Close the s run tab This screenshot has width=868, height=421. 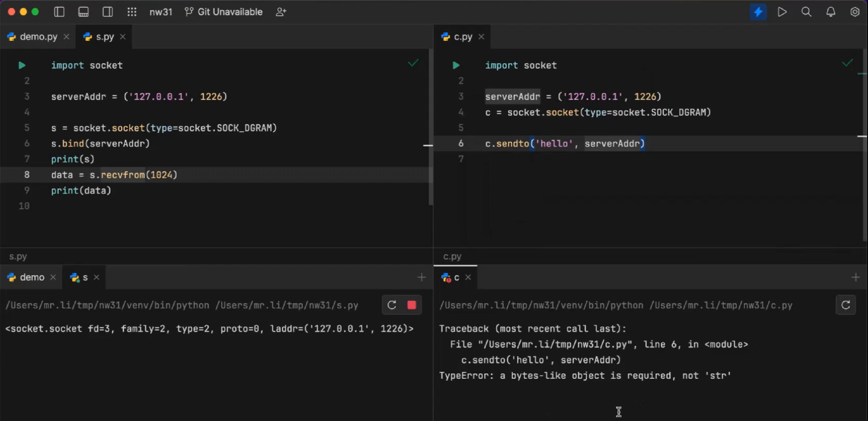pos(96,278)
